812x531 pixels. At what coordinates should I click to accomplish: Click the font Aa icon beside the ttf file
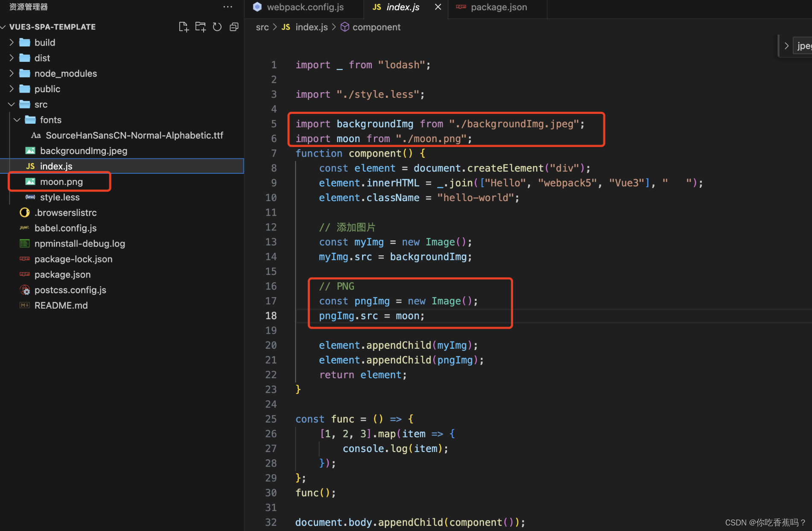[36, 135]
